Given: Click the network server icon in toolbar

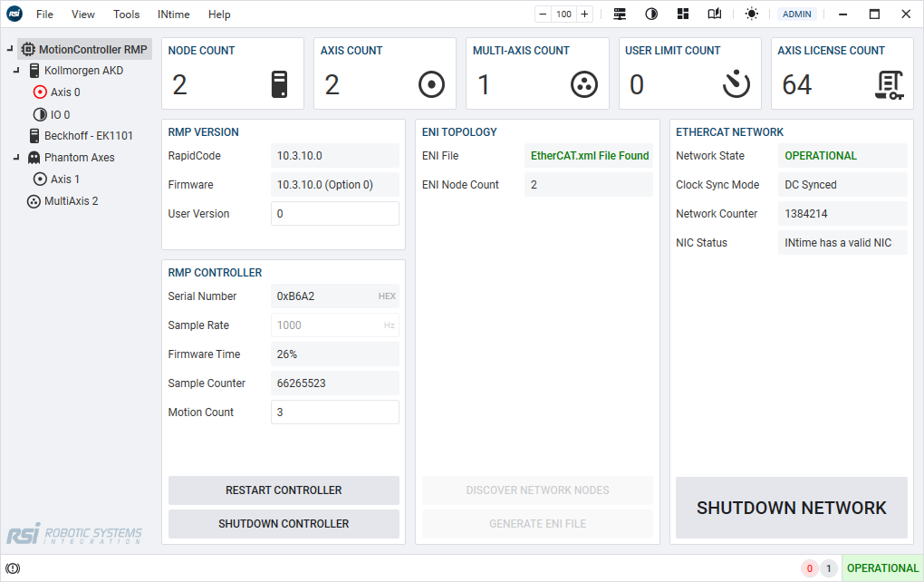Looking at the screenshot, I should [621, 15].
